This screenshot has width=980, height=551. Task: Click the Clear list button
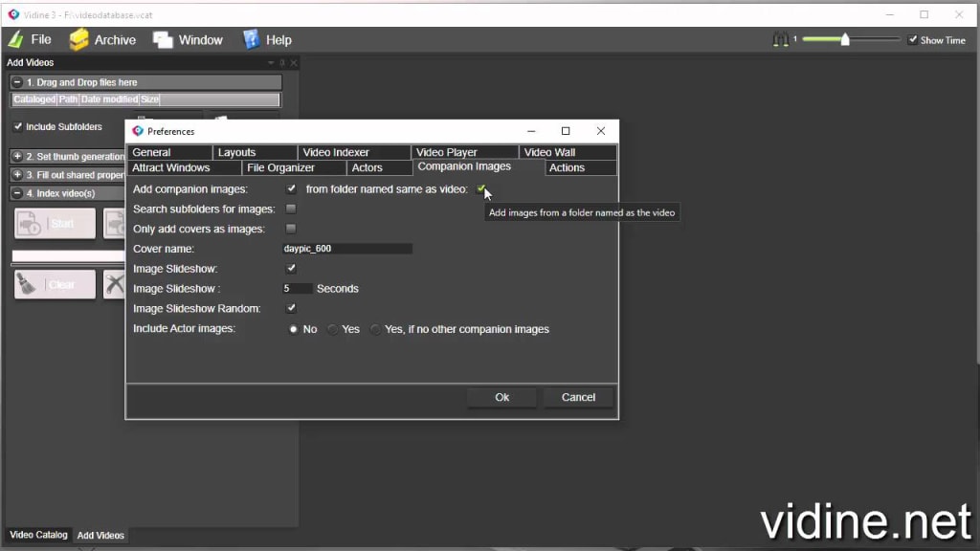pos(55,285)
